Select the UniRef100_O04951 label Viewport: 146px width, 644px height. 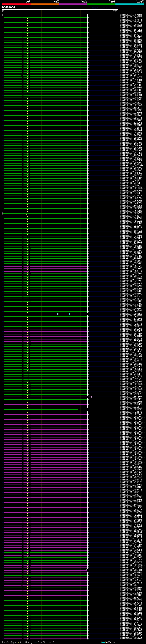point(131,218)
